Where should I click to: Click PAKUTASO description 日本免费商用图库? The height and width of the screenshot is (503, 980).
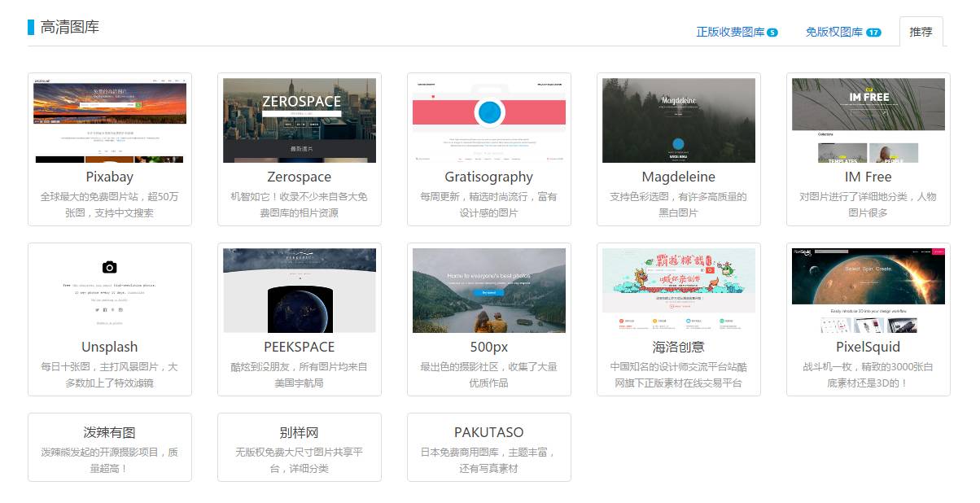tap(489, 461)
